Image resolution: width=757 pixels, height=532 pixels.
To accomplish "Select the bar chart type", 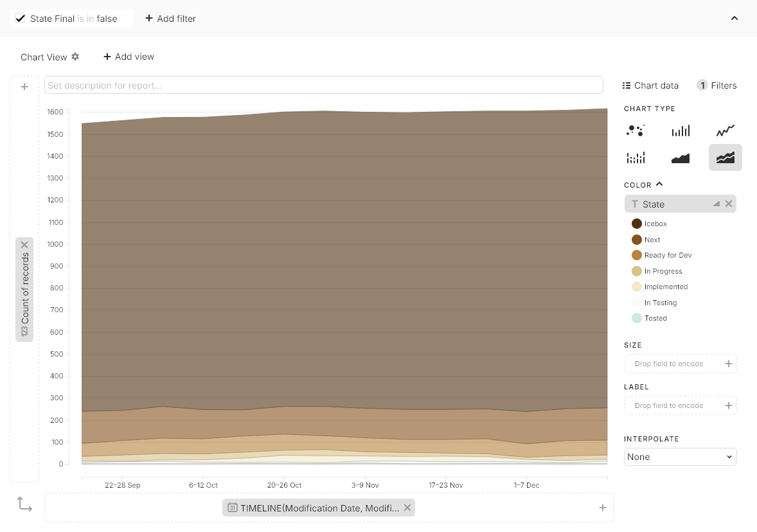I will [681, 131].
